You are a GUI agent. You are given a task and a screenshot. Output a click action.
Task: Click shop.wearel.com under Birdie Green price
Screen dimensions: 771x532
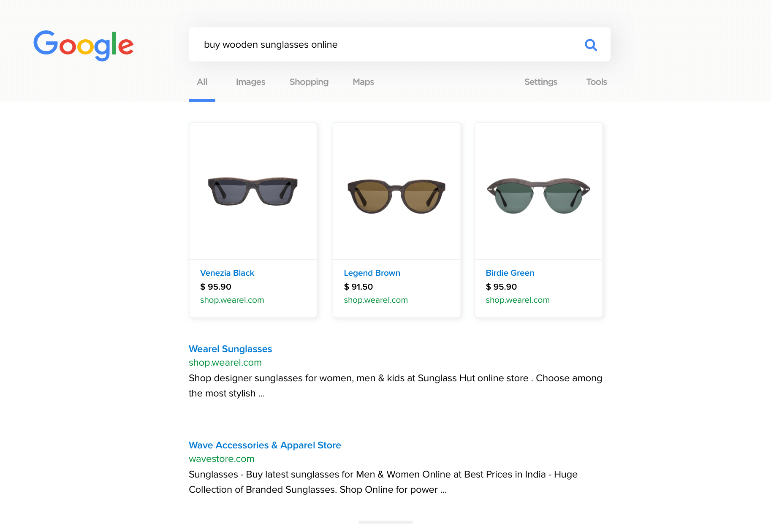518,300
